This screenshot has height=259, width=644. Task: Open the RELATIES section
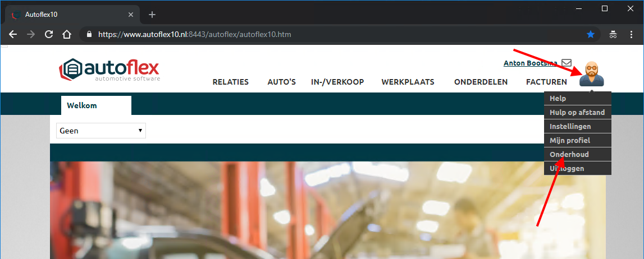point(230,82)
